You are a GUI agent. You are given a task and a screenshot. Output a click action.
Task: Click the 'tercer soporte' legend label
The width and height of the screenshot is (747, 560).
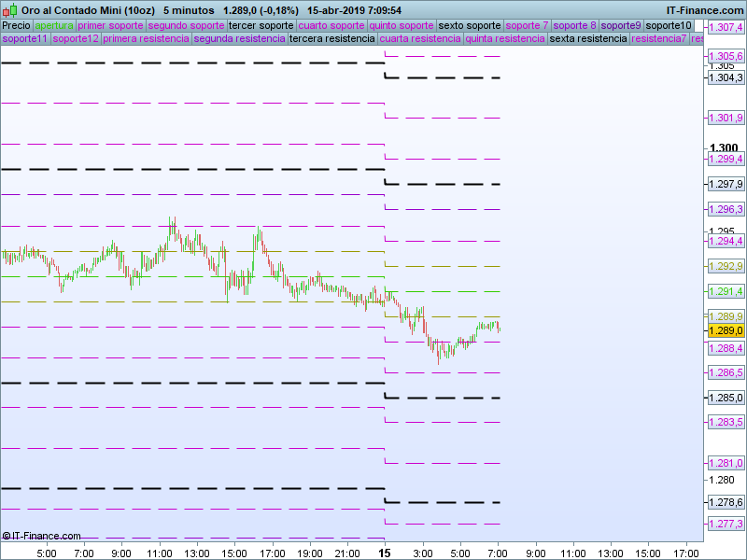[x=261, y=25]
